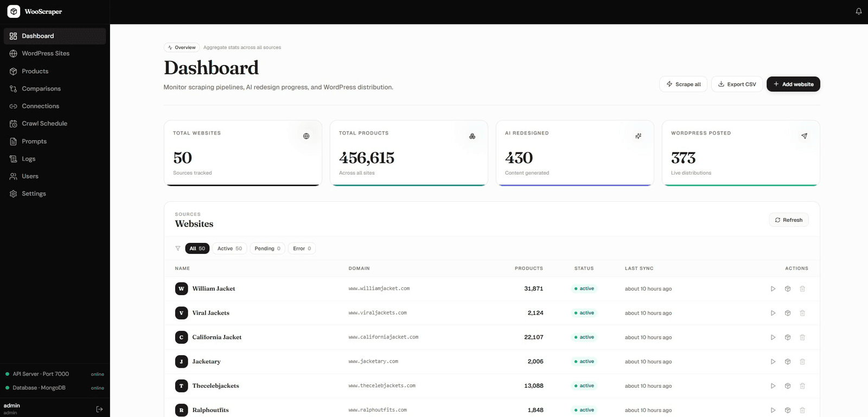The width and height of the screenshot is (868, 417).
Task: Click the 456,615 total products value
Action: [x=367, y=158]
